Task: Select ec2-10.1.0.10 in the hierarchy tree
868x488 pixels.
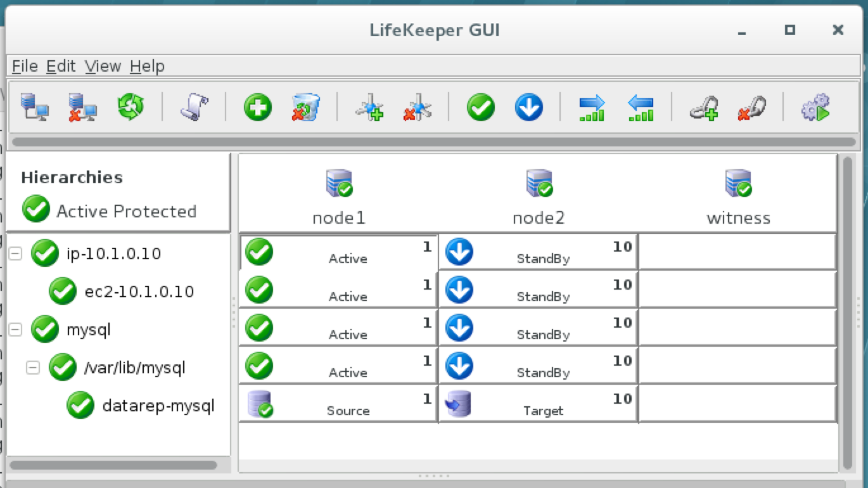Action: (139, 292)
